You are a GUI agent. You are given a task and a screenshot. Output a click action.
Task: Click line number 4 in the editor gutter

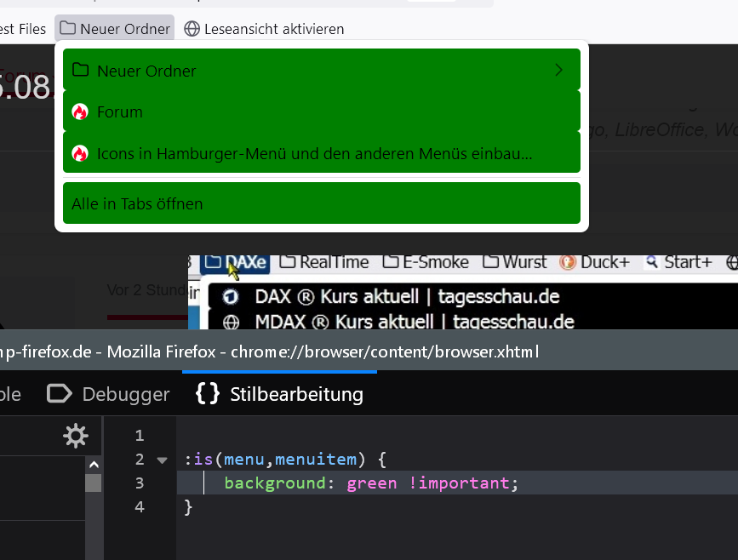(140, 507)
